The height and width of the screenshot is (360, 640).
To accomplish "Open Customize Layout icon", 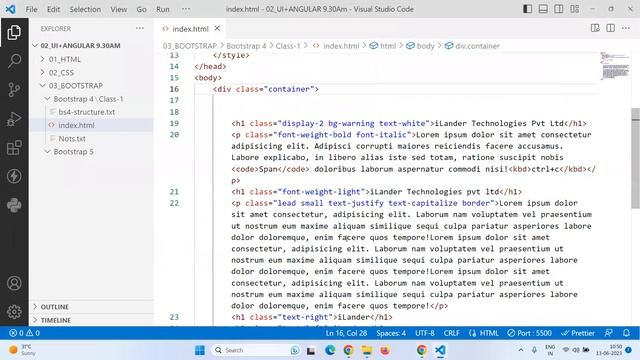I will tap(575, 9).
